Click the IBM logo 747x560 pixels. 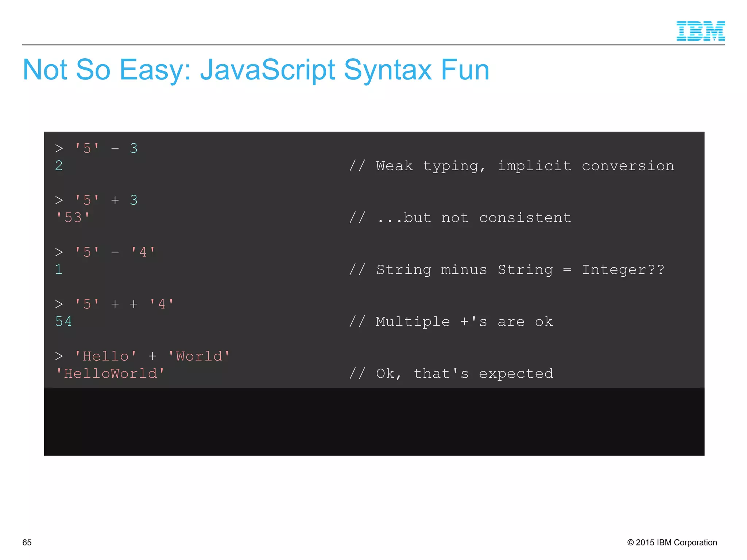pyautogui.click(x=700, y=31)
